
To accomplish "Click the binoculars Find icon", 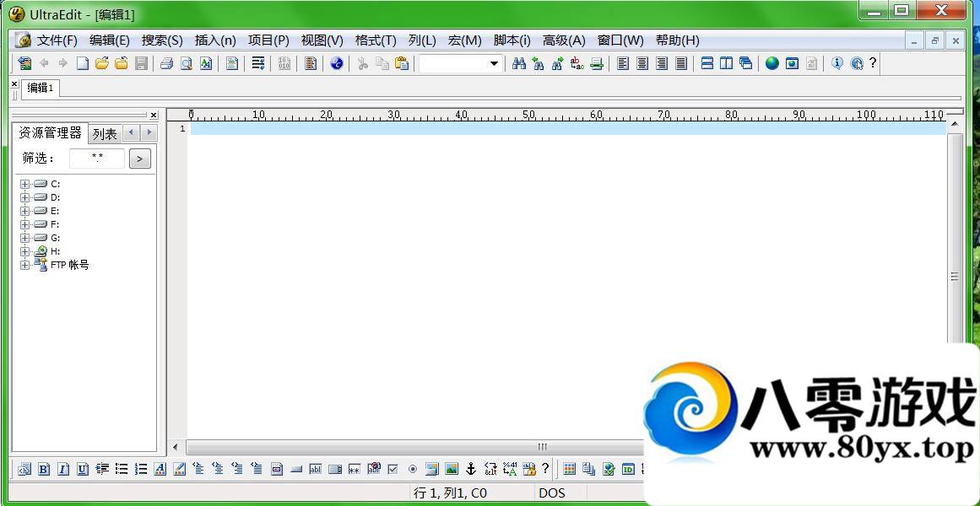I will click(519, 63).
